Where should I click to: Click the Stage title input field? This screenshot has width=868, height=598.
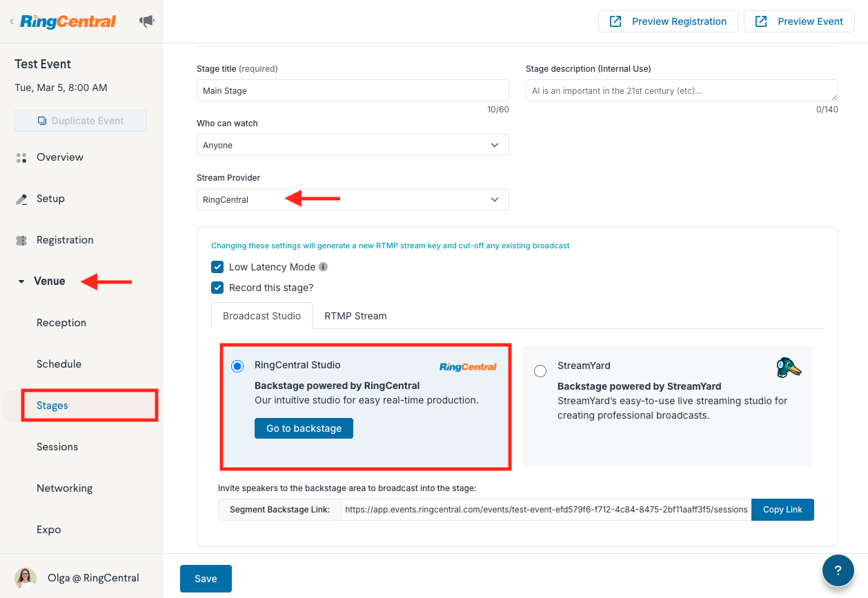(353, 90)
